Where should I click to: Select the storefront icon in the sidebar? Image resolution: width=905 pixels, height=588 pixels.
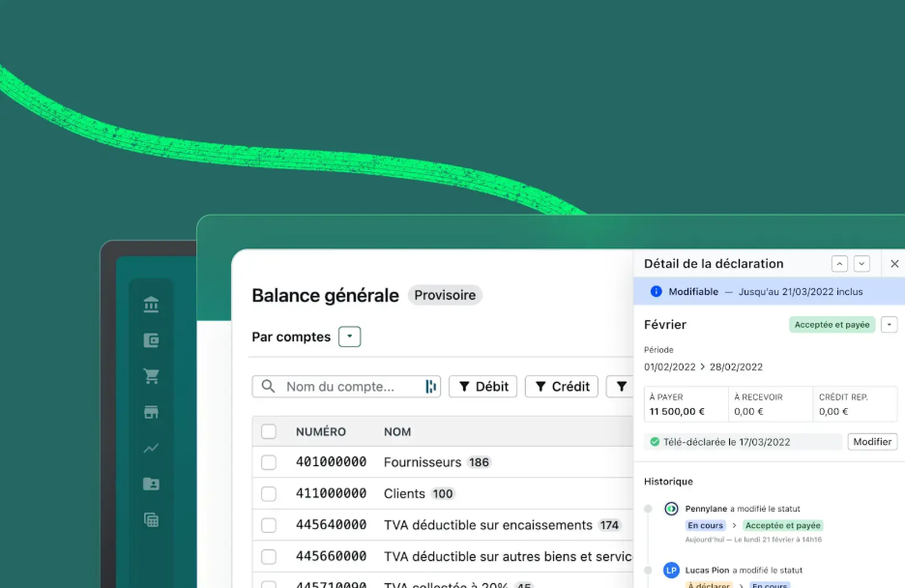(151, 412)
